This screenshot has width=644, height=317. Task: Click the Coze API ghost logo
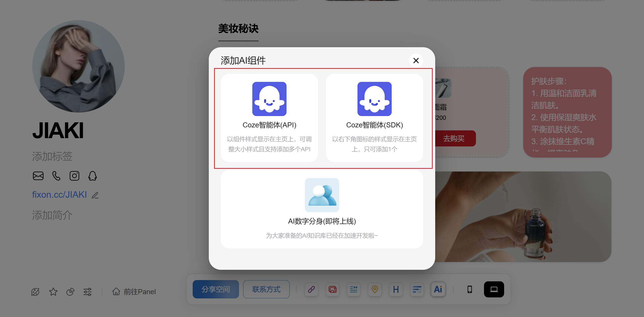(x=269, y=99)
